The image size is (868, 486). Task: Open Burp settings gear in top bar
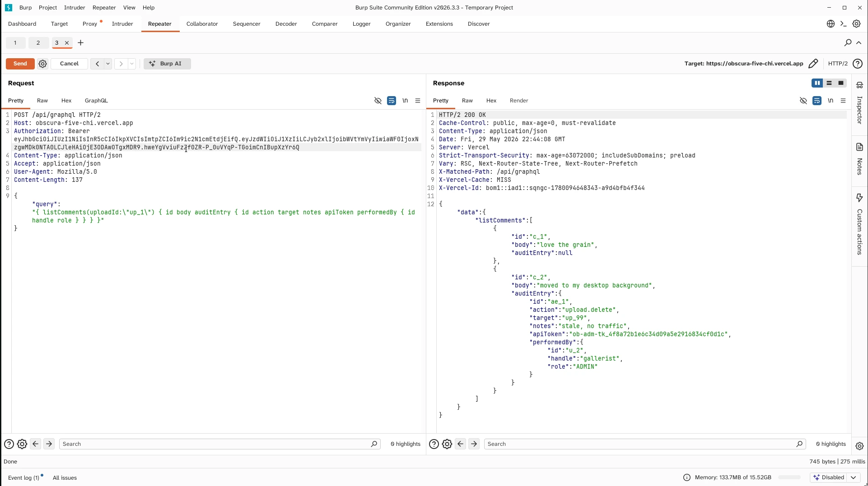856,24
